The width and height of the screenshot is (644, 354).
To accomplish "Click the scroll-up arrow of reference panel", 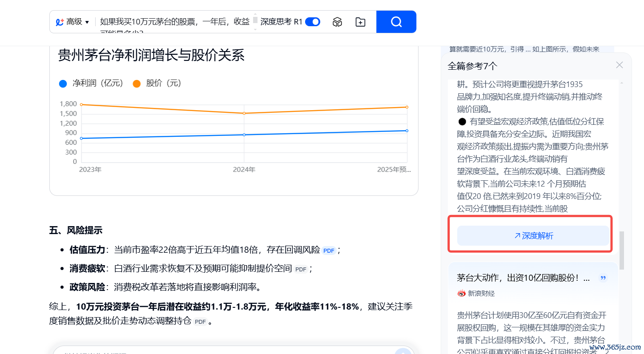I will (x=622, y=83).
